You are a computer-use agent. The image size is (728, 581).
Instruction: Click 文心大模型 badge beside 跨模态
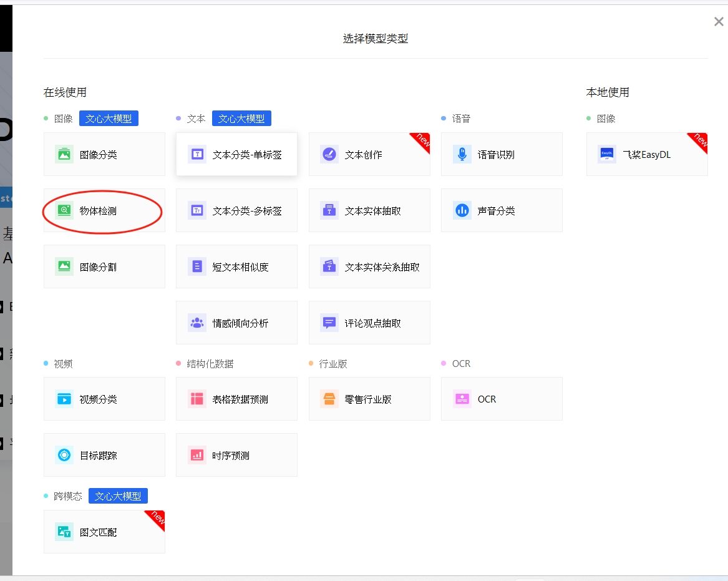click(x=118, y=496)
